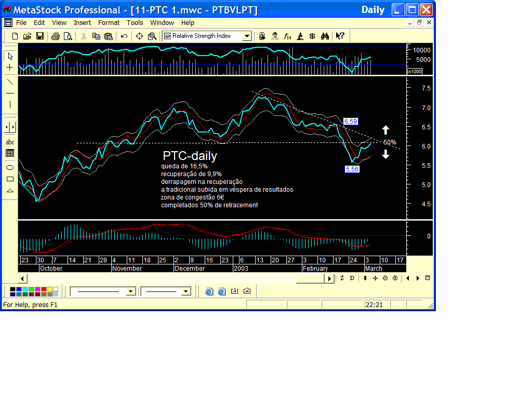Click the dollar sign toolbar icon
The width and height of the screenshot is (532, 399).
312,36
